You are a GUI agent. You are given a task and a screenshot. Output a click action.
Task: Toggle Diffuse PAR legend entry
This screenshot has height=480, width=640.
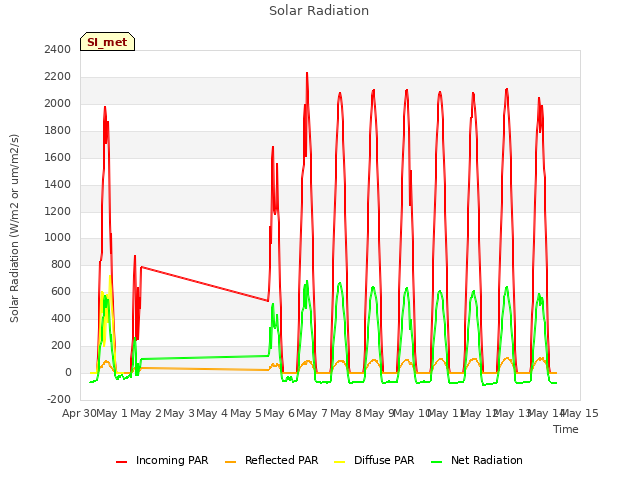point(374,460)
